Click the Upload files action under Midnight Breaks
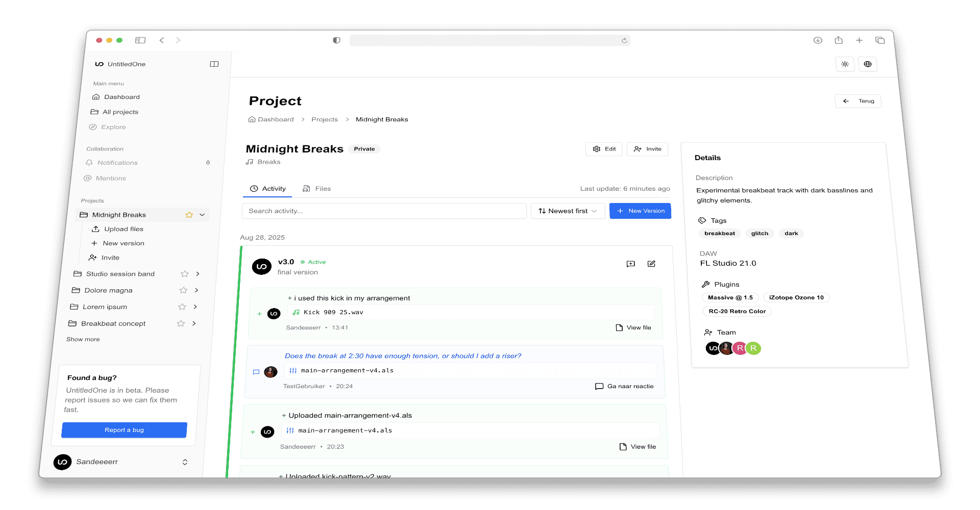Screen dimensions: 980x510 click(x=123, y=228)
